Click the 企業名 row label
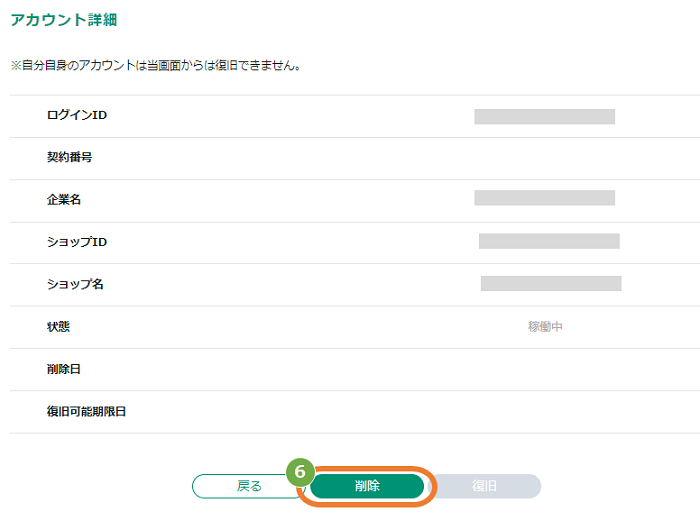Image resolution: width=700 pixels, height=521 pixels. pos(64,200)
